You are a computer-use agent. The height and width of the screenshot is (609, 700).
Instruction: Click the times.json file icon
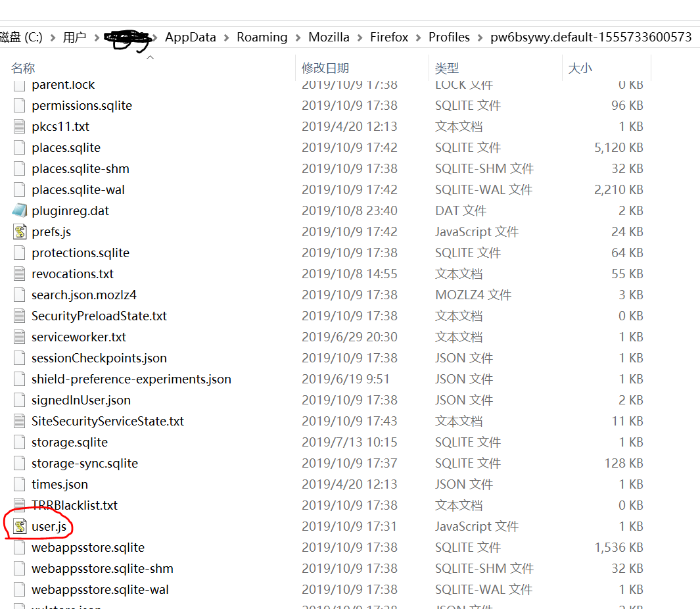tap(19, 484)
